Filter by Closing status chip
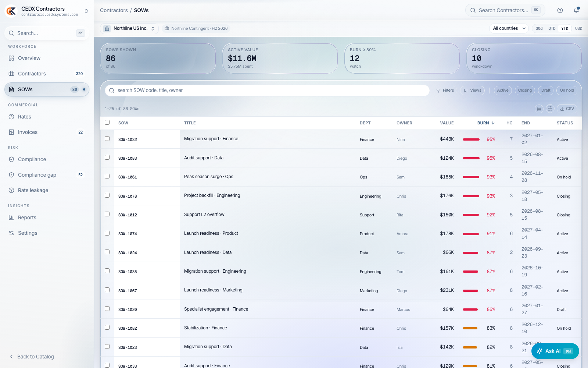This screenshot has height=368, width=588. point(525,91)
